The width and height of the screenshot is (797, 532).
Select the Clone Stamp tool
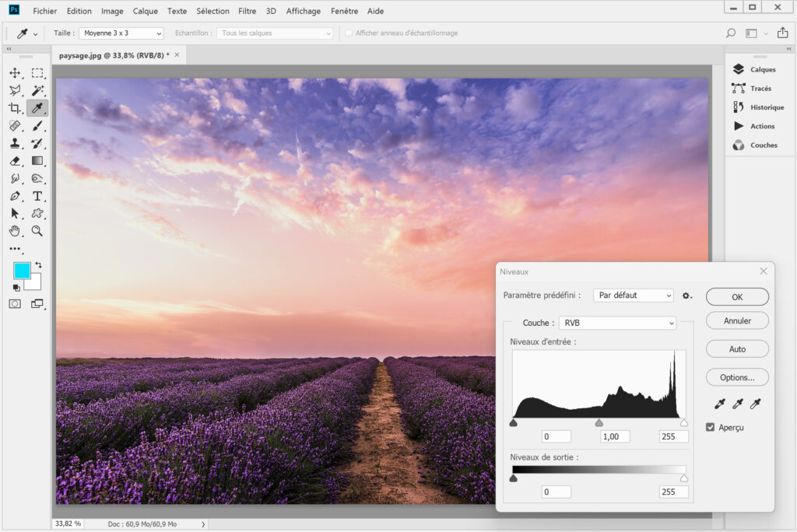tap(15, 143)
